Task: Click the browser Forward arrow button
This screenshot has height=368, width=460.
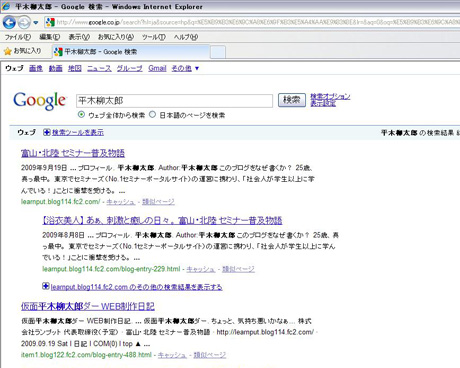Action: (x=24, y=23)
